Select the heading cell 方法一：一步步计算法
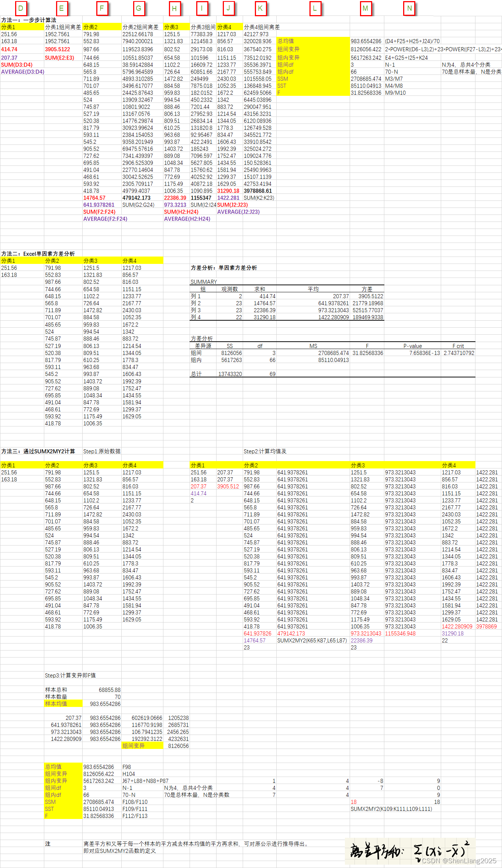The width and height of the screenshot is (502, 868). [x=29, y=20]
